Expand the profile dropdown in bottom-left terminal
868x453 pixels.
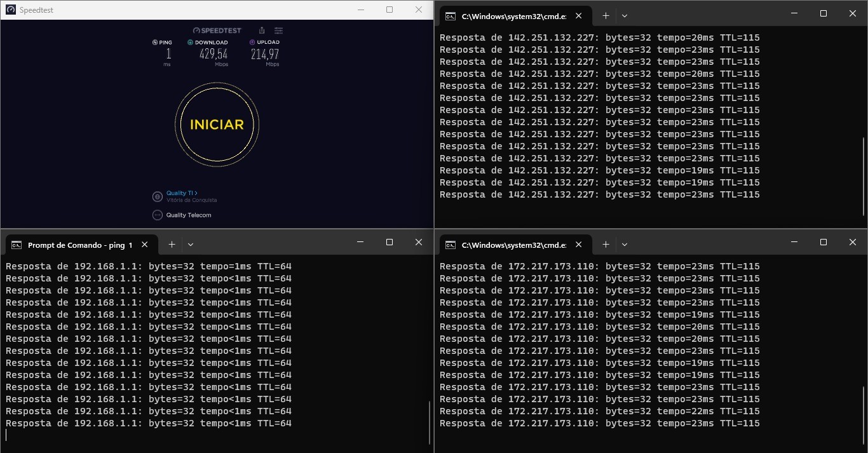tap(191, 245)
